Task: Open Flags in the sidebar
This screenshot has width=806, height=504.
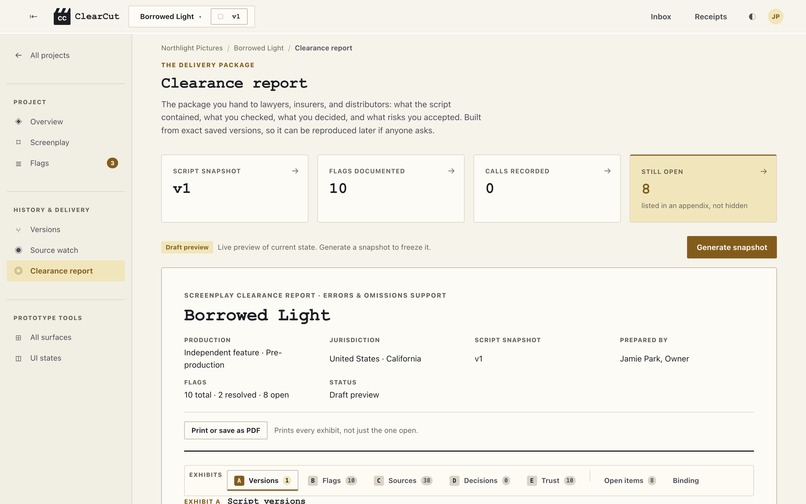Action: [66, 163]
